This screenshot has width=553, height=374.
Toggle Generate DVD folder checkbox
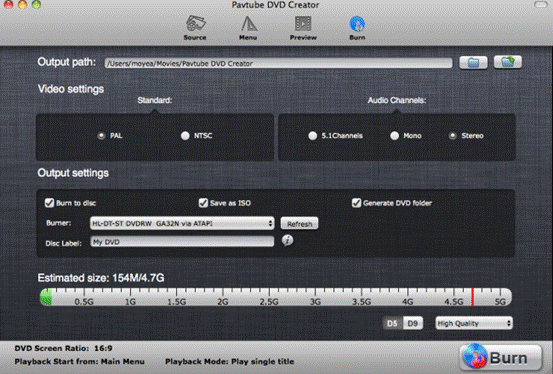tap(356, 203)
